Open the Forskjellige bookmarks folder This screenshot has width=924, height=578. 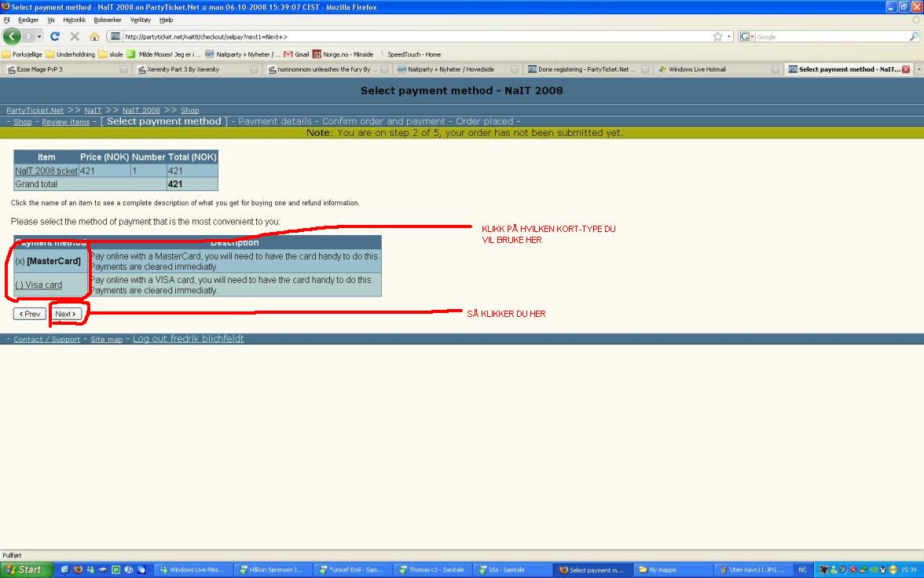pos(22,54)
